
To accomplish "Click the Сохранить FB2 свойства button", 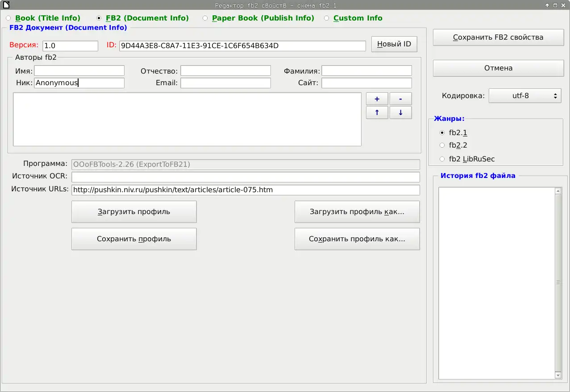I will pyautogui.click(x=498, y=37).
